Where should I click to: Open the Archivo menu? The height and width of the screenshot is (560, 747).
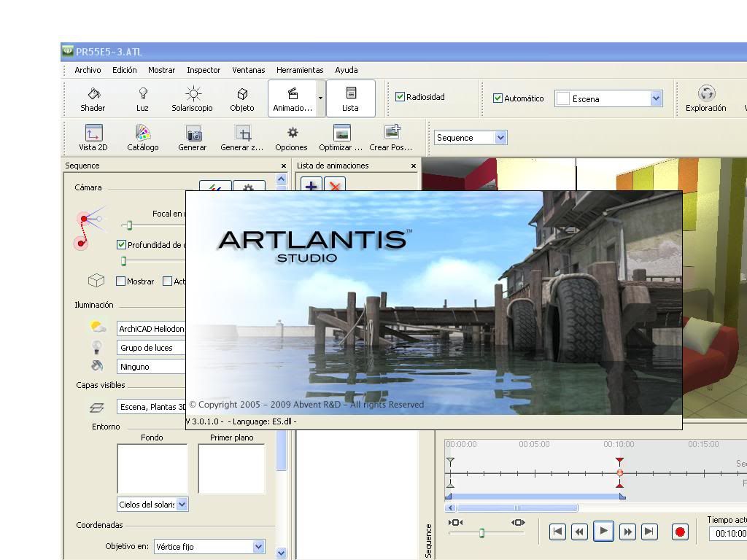click(x=88, y=70)
